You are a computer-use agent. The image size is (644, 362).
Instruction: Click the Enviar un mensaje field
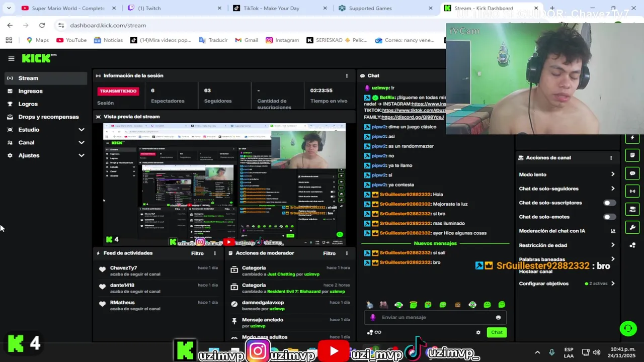pos(435,317)
